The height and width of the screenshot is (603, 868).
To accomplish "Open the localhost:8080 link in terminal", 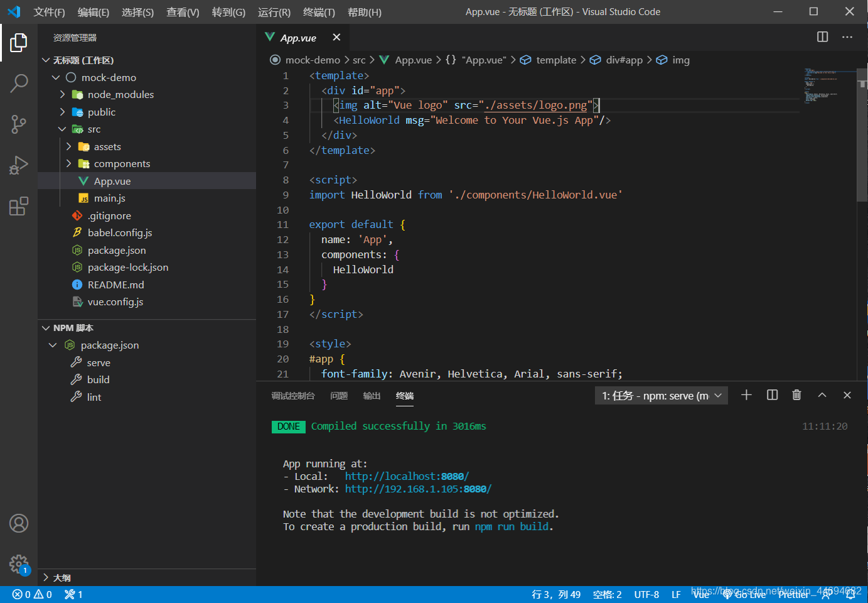I will [x=407, y=476].
